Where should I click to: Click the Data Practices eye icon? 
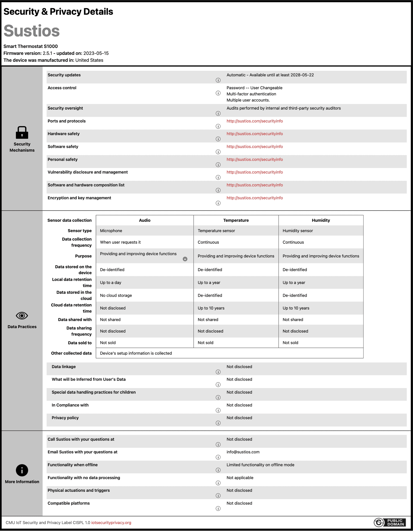(22, 316)
